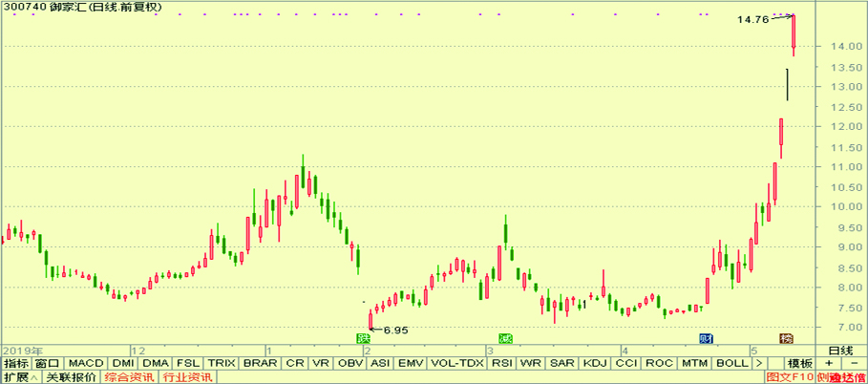Select the SAR indicator tab
Image resolution: width=868 pixels, height=384 pixels.
tap(562, 364)
